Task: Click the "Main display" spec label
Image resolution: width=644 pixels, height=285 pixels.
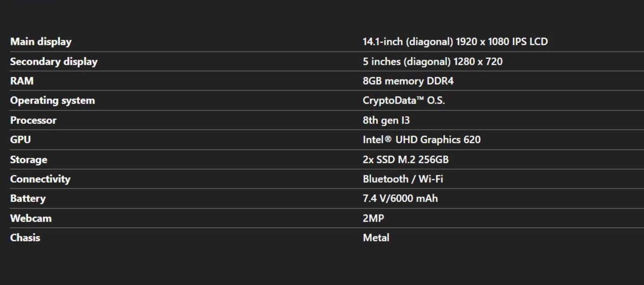Action: 41,42
